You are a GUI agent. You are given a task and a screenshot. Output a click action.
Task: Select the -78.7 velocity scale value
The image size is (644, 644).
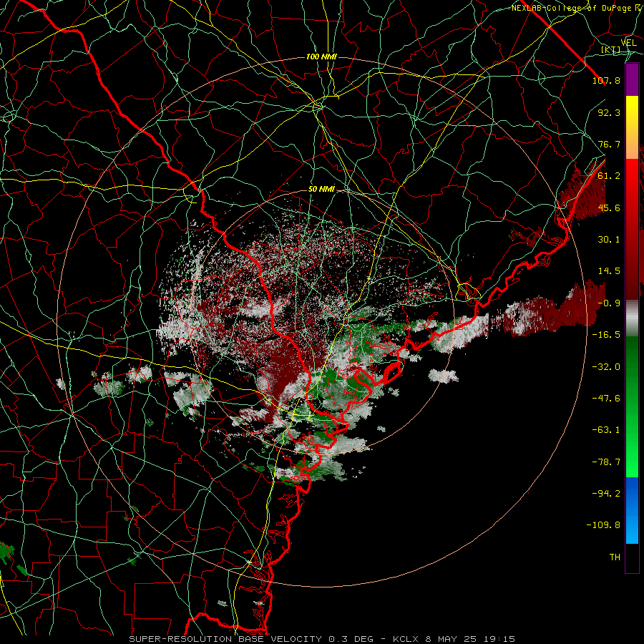coord(606,462)
